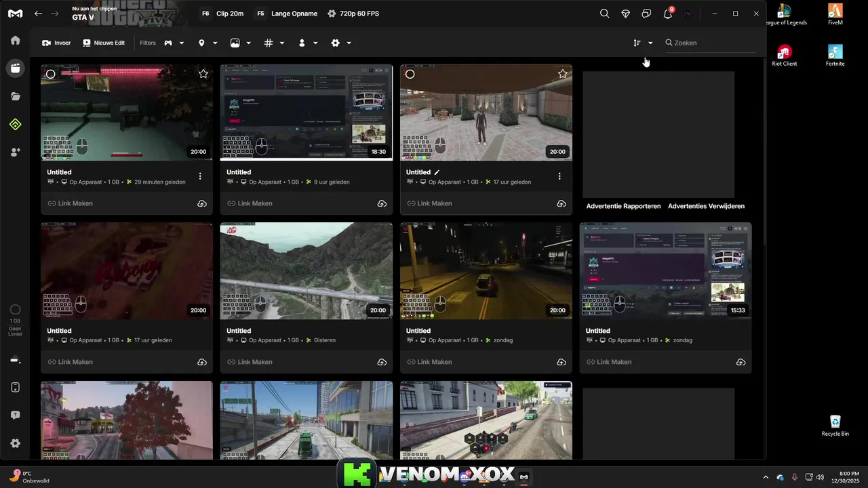Open Fortnite desktop shortcut
The image size is (868, 488).
[835, 56]
